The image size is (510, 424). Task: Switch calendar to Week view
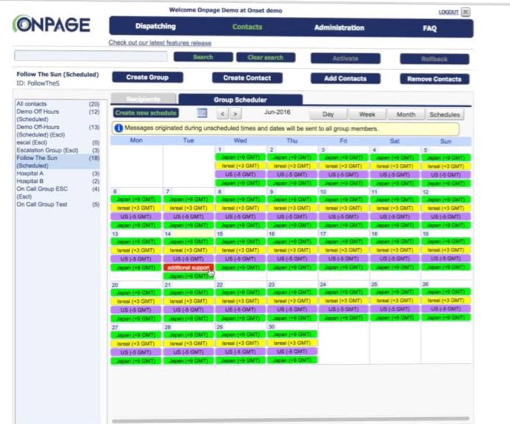(x=367, y=114)
